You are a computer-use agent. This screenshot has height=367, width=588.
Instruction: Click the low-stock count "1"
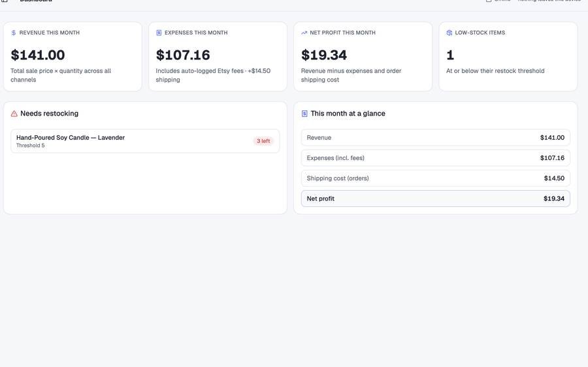click(x=450, y=56)
